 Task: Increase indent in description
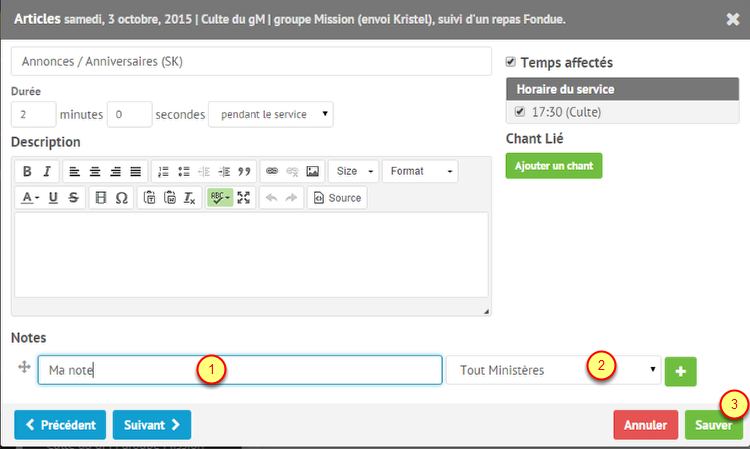pos(224,171)
